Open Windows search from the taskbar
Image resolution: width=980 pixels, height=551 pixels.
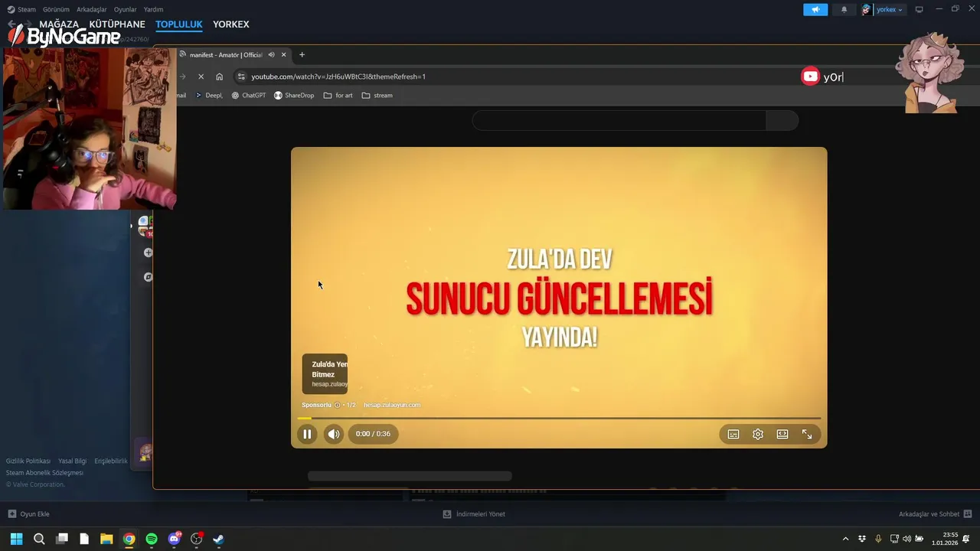[x=39, y=539]
